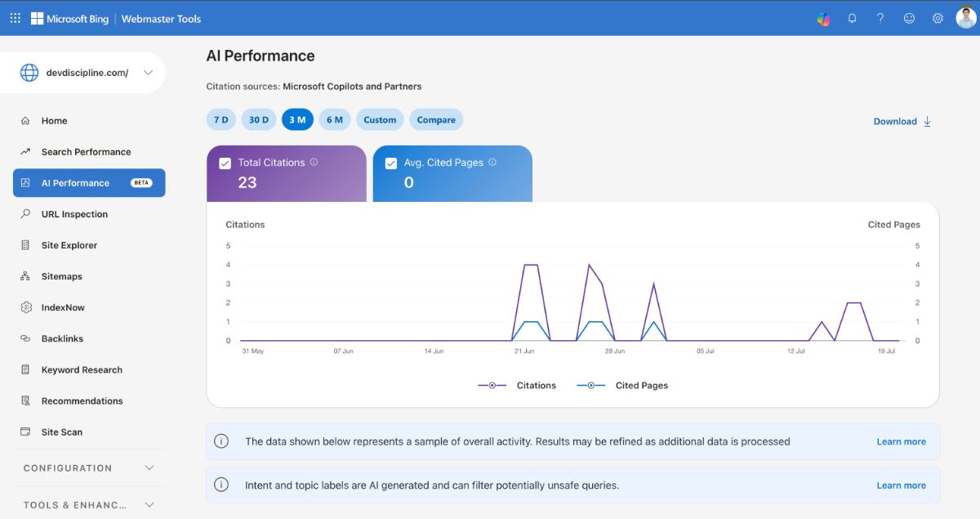Viewport: 980px width, 519px height.
Task: Click the feedback smiley icon
Action: 909,18
